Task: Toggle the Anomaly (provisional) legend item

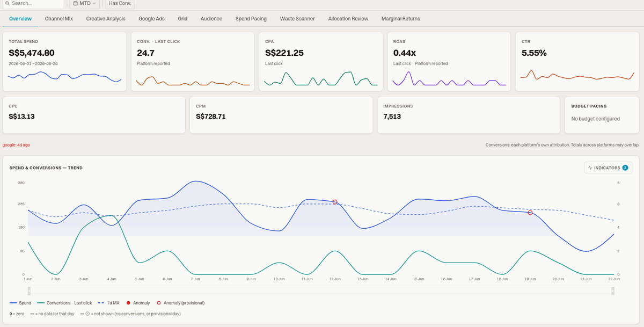Action: click(180, 303)
